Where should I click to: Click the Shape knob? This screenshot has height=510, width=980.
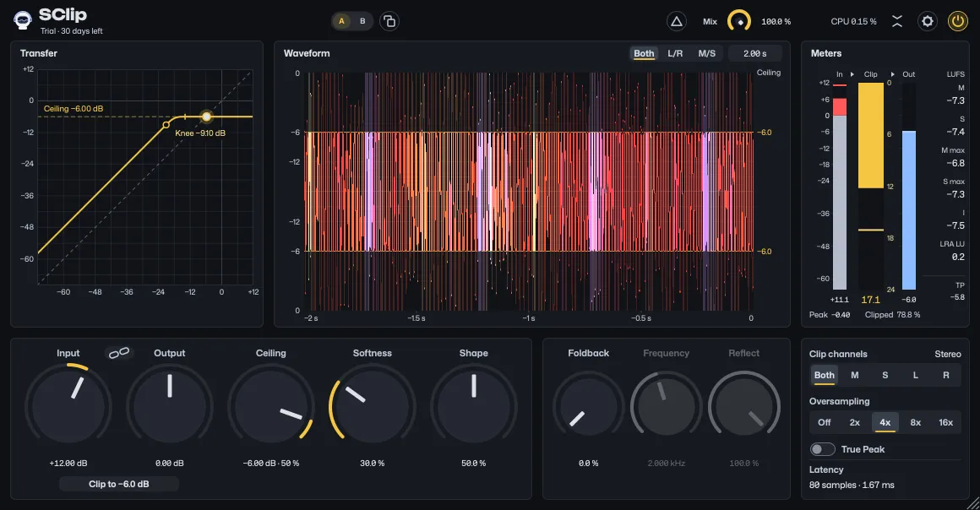pos(474,407)
